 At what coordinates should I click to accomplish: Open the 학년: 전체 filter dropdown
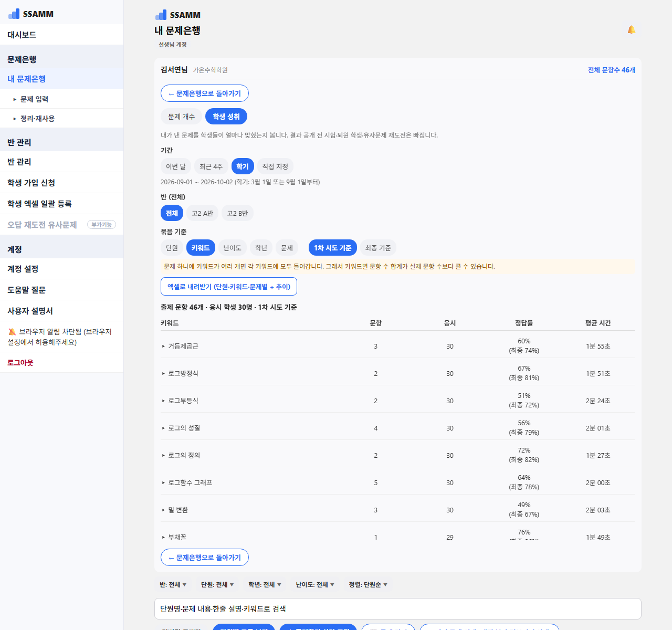[x=265, y=585]
